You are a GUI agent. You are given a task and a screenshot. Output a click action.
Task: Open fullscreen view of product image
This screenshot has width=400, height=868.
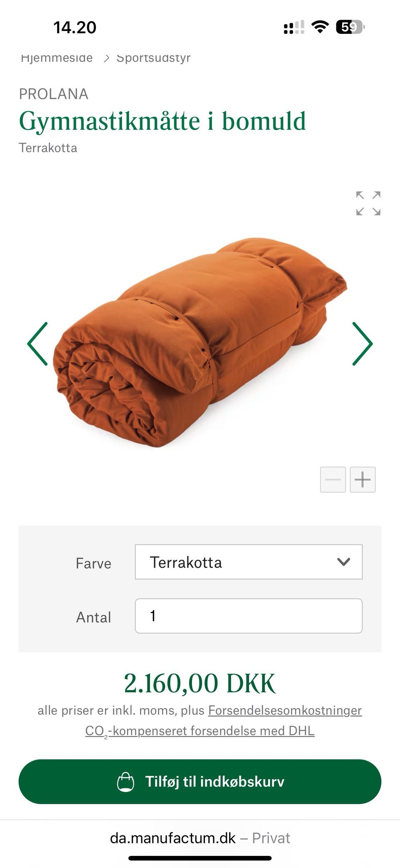(x=368, y=204)
